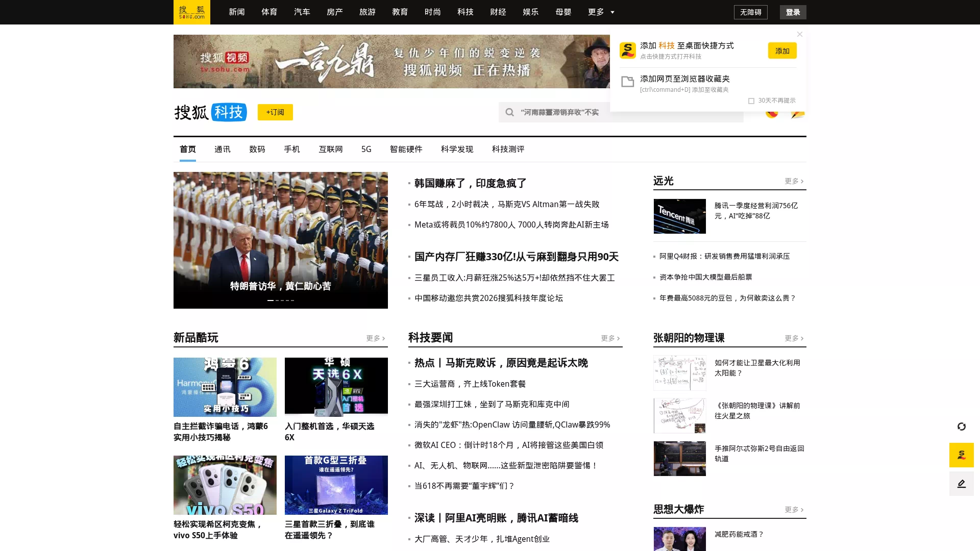Screen dimensions: 980x551
Task: Open the 阿尔忒弥斯2号 lesson thumbnail
Action: coord(680,459)
